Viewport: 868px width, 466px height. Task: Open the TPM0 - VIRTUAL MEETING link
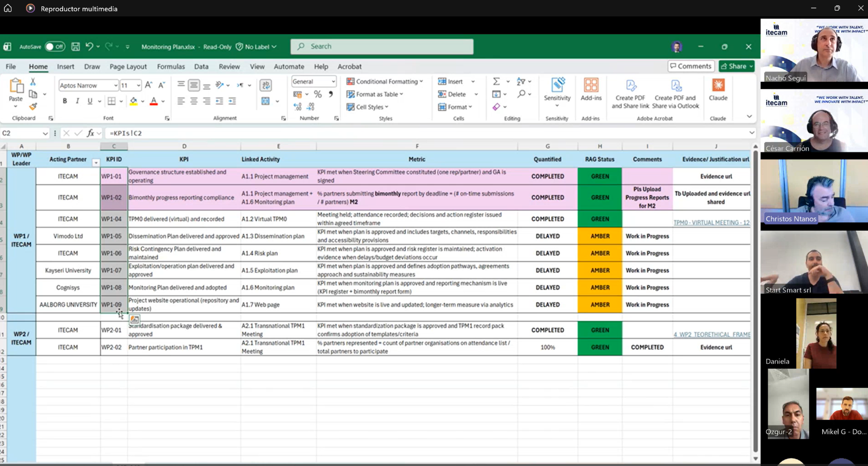[x=712, y=223]
